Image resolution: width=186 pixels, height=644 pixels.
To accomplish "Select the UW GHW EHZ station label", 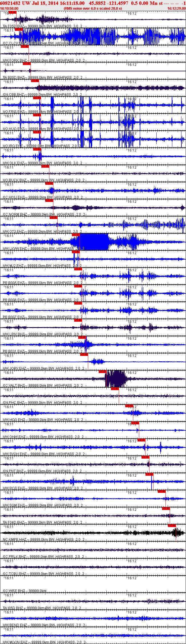I will coord(14,437).
